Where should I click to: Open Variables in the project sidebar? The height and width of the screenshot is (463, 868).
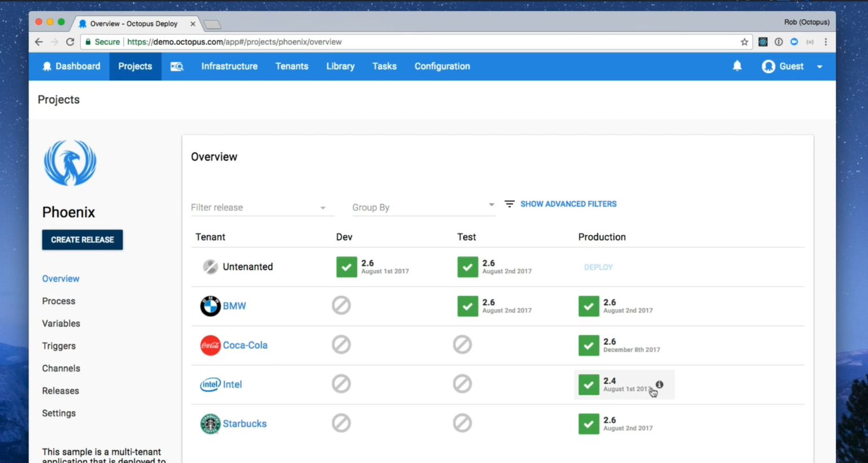click(61, 323)
